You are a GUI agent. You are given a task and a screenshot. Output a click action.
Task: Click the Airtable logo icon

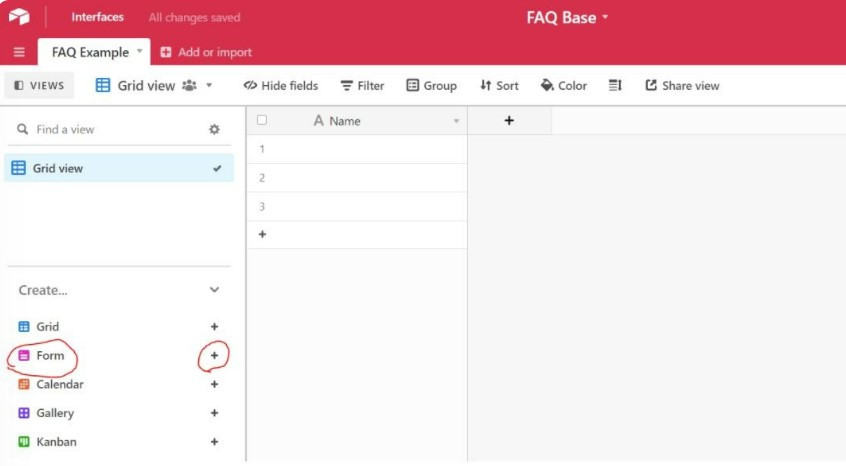pos(19,17)
